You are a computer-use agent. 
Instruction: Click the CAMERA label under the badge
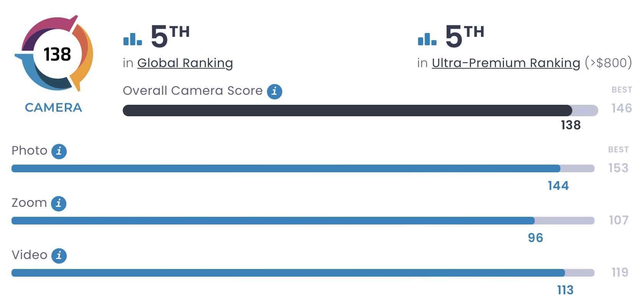tap(54, 107)
